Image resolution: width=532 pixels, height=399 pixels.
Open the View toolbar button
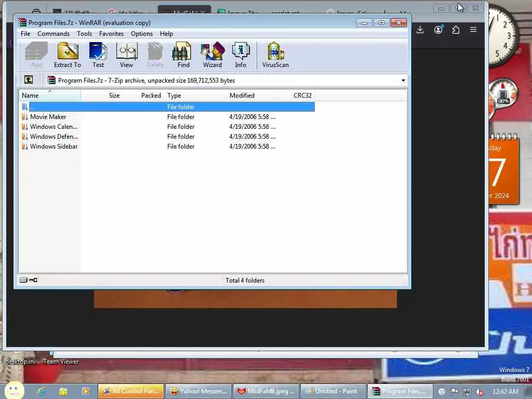point(127,55)
